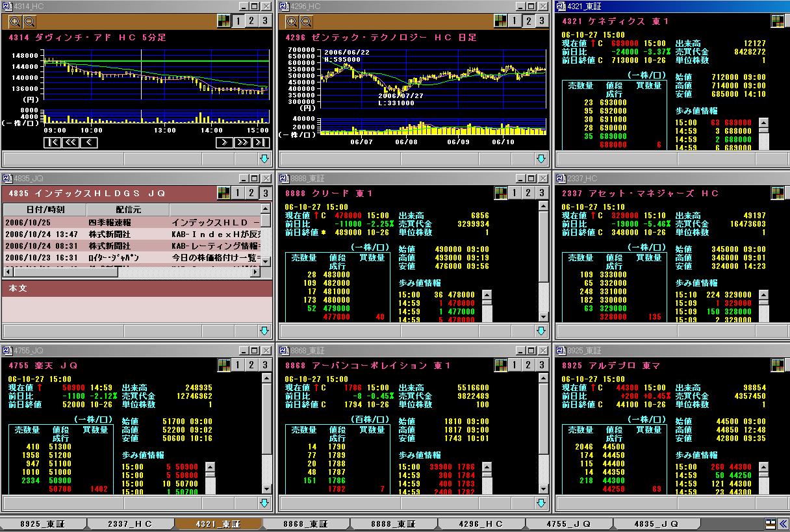Select page 2 in the 4314_HC window
Image resolution: width=790 pixels, height=532 pixels.
(x=251, y=21)
